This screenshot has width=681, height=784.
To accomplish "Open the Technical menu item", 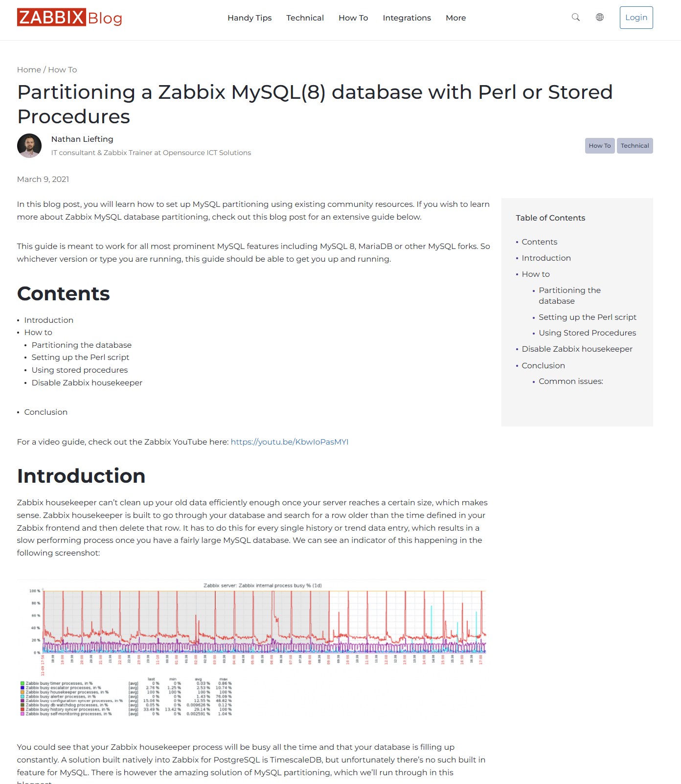I will [305, 18].
